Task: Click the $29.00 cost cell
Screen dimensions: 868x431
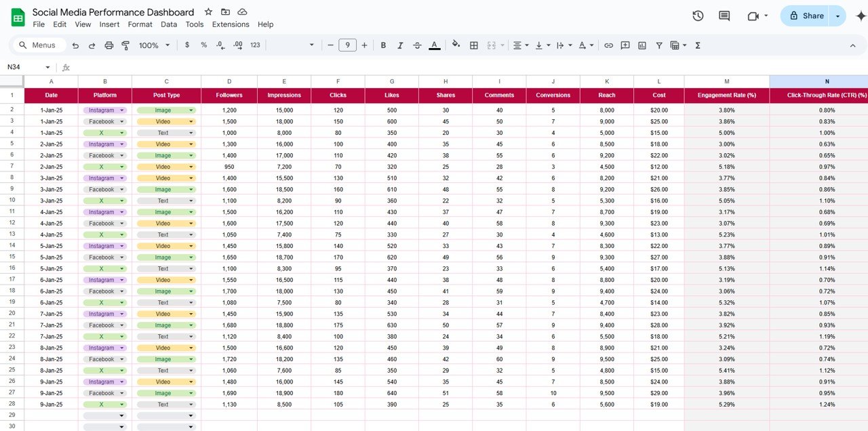Action: click(x=659, y=393)
